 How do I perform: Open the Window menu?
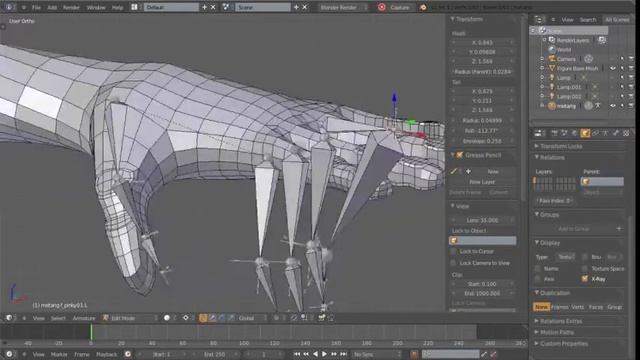[96, 7]
